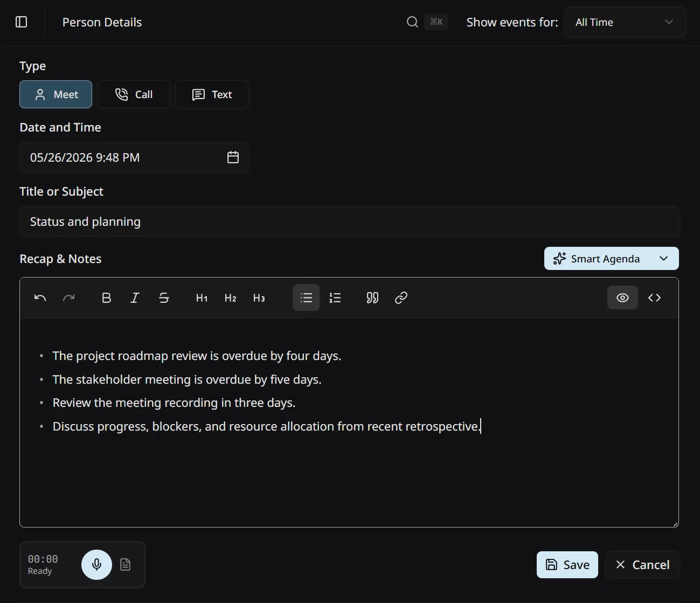Undo the last edit

(40, 298)
